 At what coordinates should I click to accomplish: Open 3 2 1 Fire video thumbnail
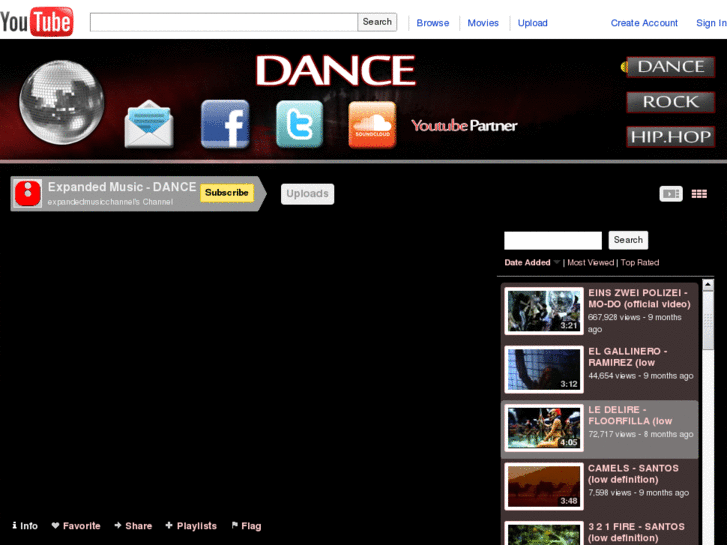coord(544,533)
